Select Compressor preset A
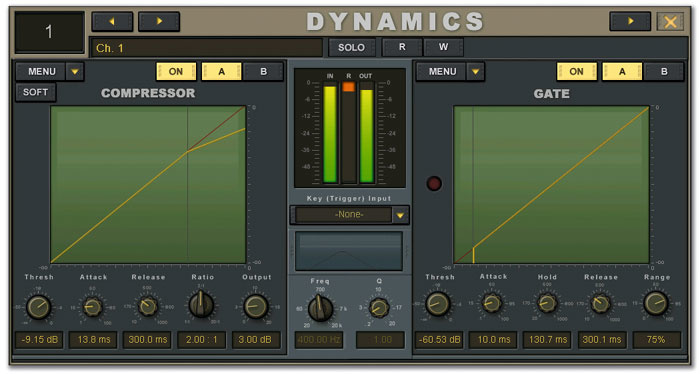 point(221,71)
